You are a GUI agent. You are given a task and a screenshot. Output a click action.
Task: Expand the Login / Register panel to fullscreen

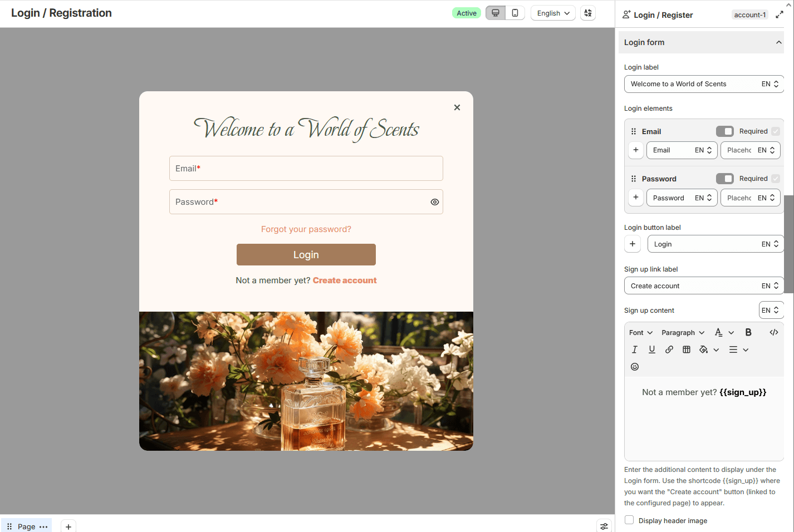tap(779, 14)
